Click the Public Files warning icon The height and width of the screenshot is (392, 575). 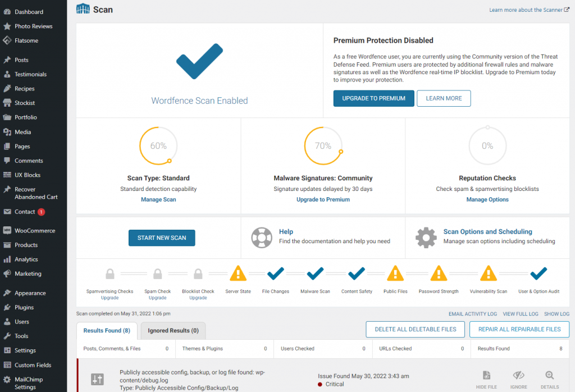395,273
